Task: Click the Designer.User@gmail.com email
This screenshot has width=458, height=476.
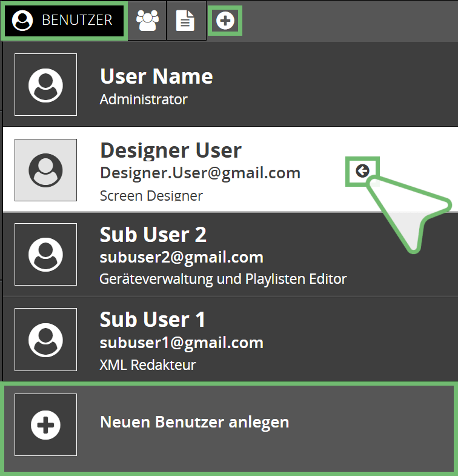Action: 200,173
